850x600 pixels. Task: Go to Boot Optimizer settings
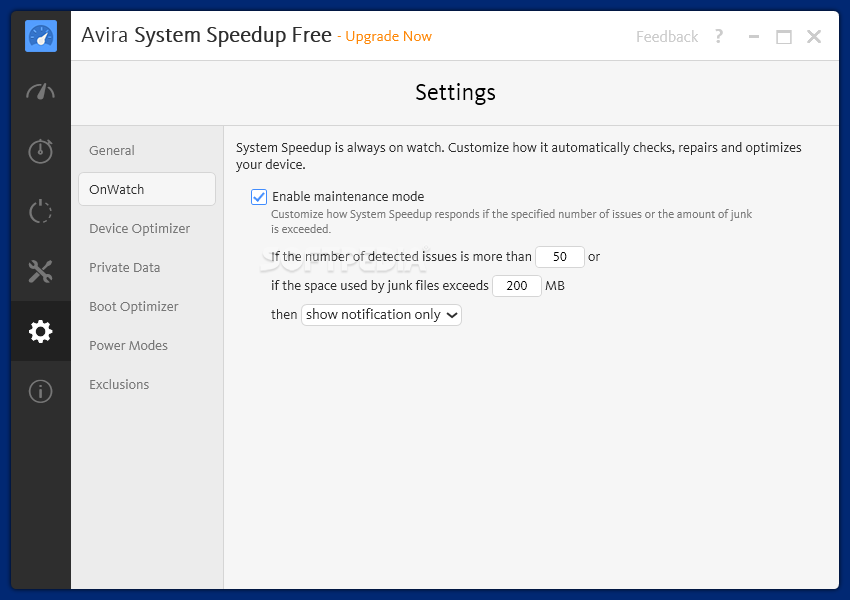133,307
